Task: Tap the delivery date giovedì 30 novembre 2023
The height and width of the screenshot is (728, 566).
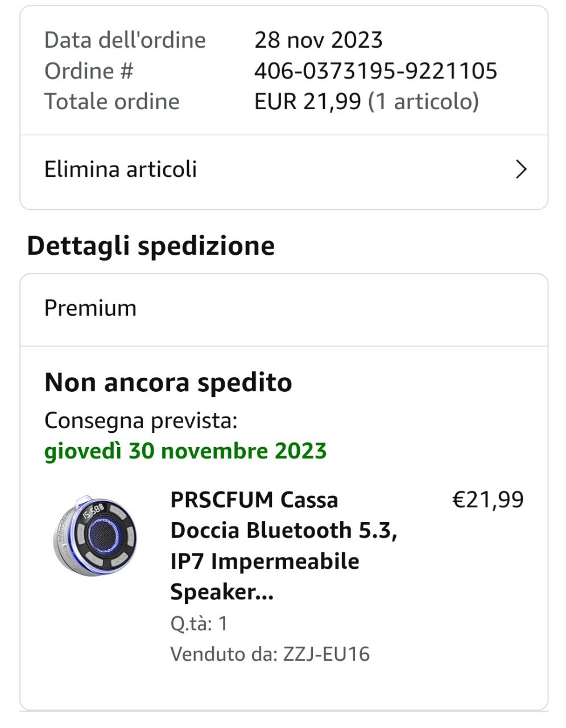Action: click(185, 451)
